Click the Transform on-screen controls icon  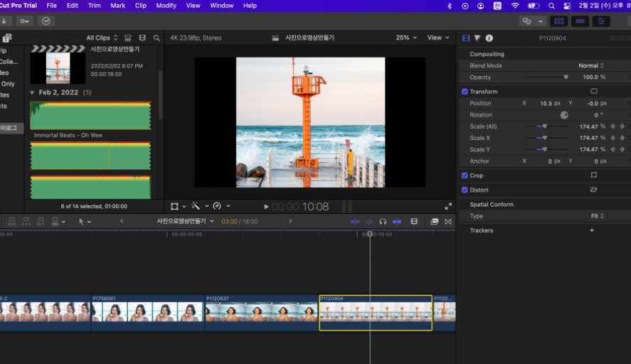click(593, 92)
